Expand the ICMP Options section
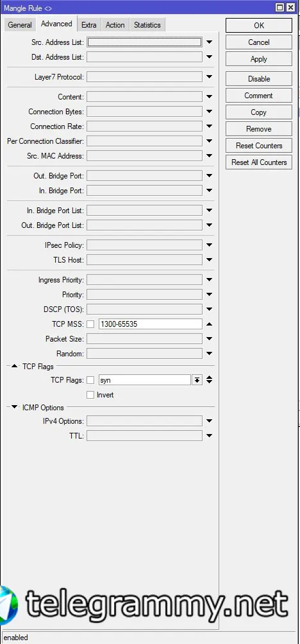 (14, 407)
